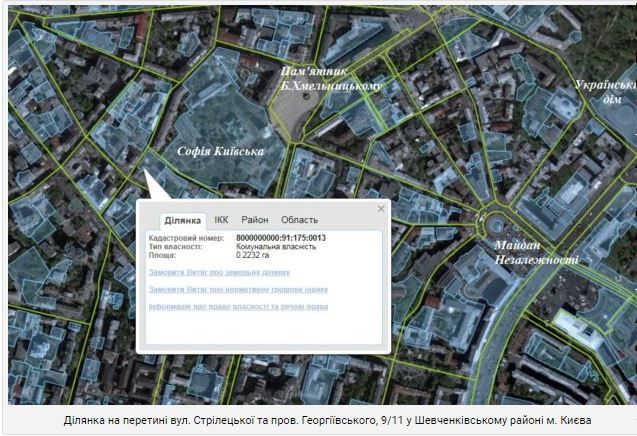Open Інформація про право власності link
Screen dimensions: 637x436
(x=237, y=306)
